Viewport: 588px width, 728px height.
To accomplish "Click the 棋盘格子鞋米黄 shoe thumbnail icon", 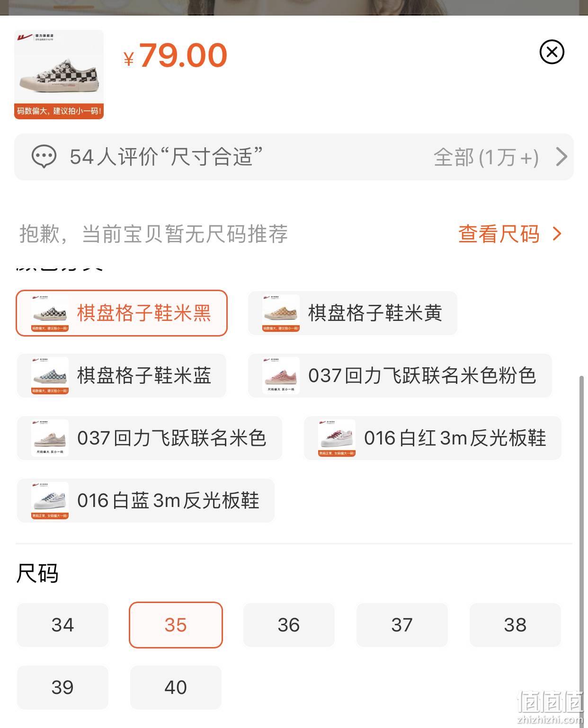I will tap(281, 313).
